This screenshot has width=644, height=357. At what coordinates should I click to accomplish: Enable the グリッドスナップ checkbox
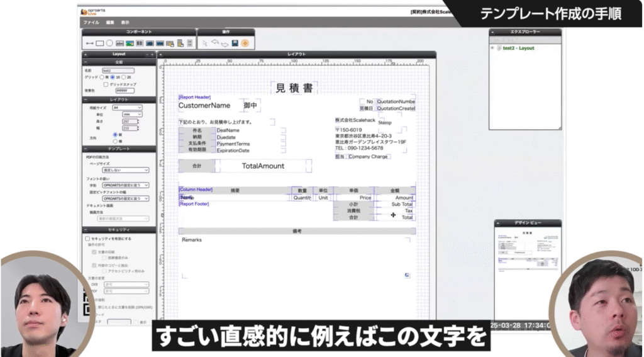(106, 84)
